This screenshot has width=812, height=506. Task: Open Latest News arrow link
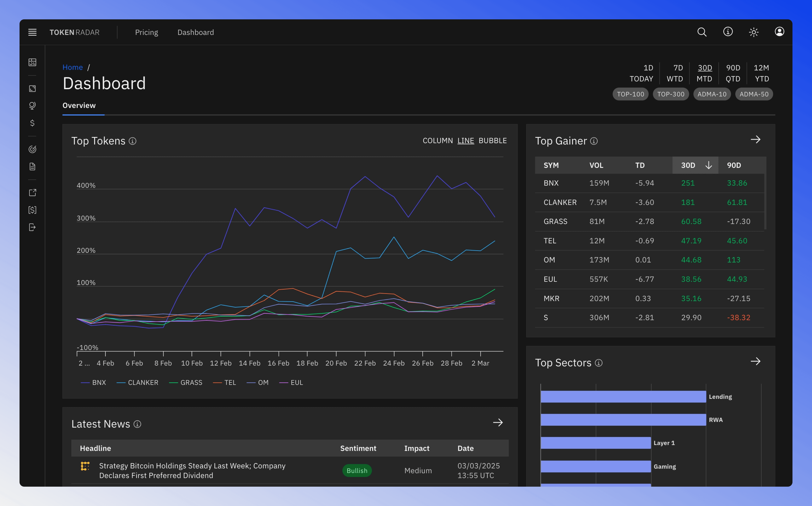pyautogui.click(x=498, y=423)
